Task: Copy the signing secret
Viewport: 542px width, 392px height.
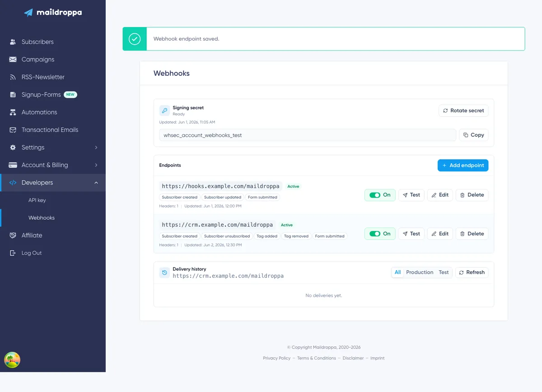Action: tap(474, 135)
